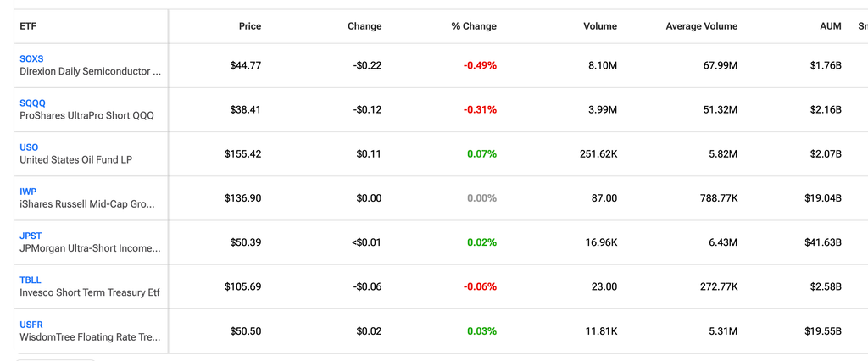Sort table by % Change column header

[474, 26]
